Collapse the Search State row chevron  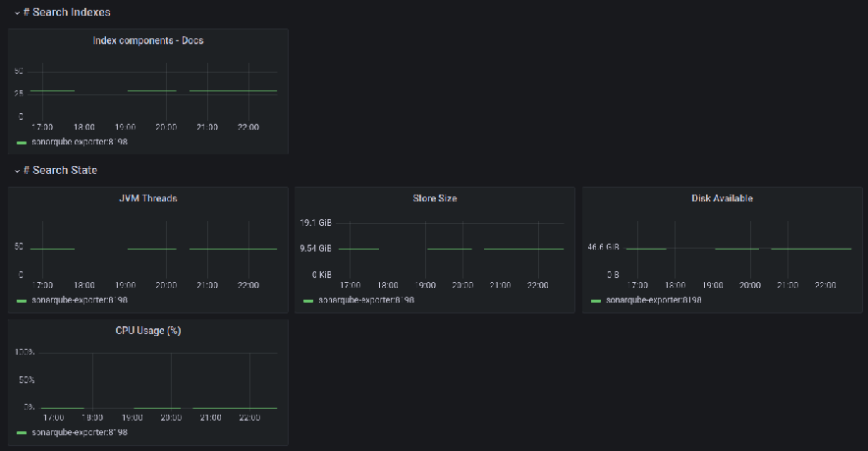[x=18, y=171]
